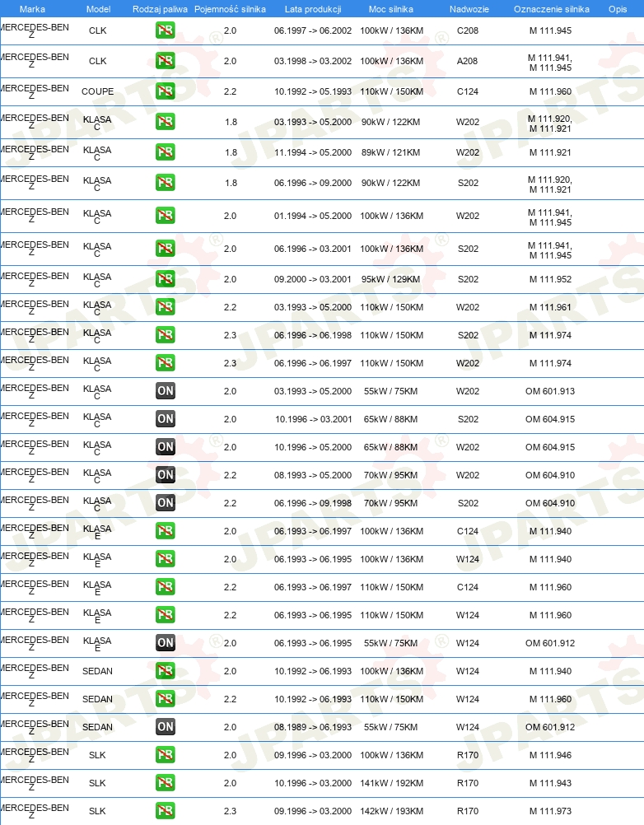Select engine code M 111.961
This screenshot has height=825, width=644.
point(550,307)
